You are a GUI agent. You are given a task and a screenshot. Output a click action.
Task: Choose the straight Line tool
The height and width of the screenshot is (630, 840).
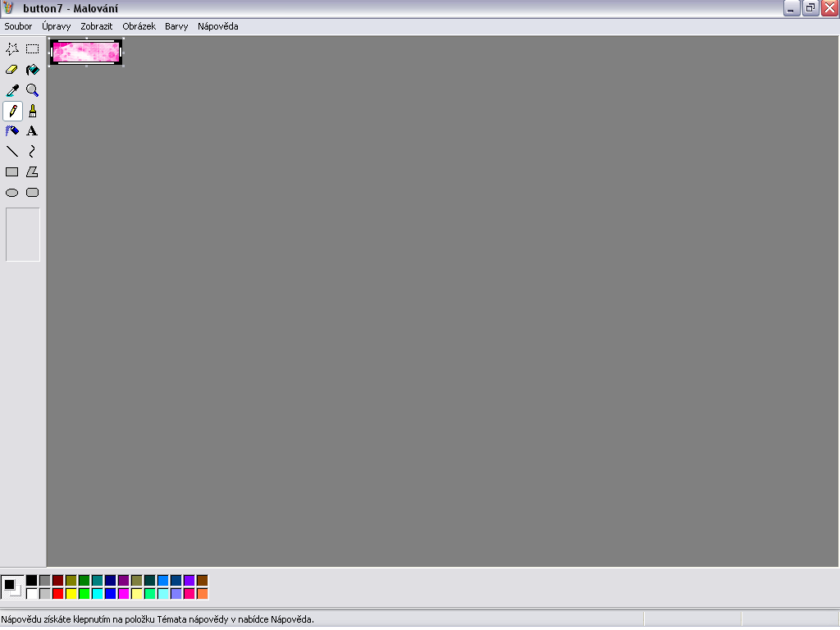click(12, 152)
